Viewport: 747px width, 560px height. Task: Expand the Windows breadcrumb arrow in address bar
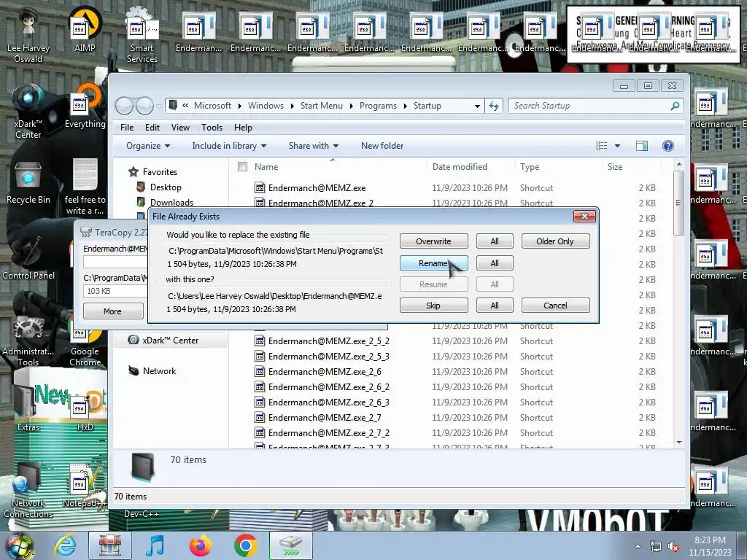[292, 106]
